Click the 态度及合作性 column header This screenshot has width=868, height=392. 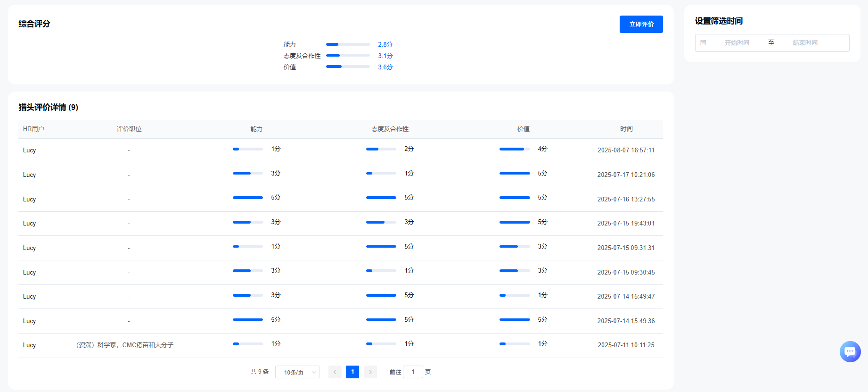coord(390,129)
